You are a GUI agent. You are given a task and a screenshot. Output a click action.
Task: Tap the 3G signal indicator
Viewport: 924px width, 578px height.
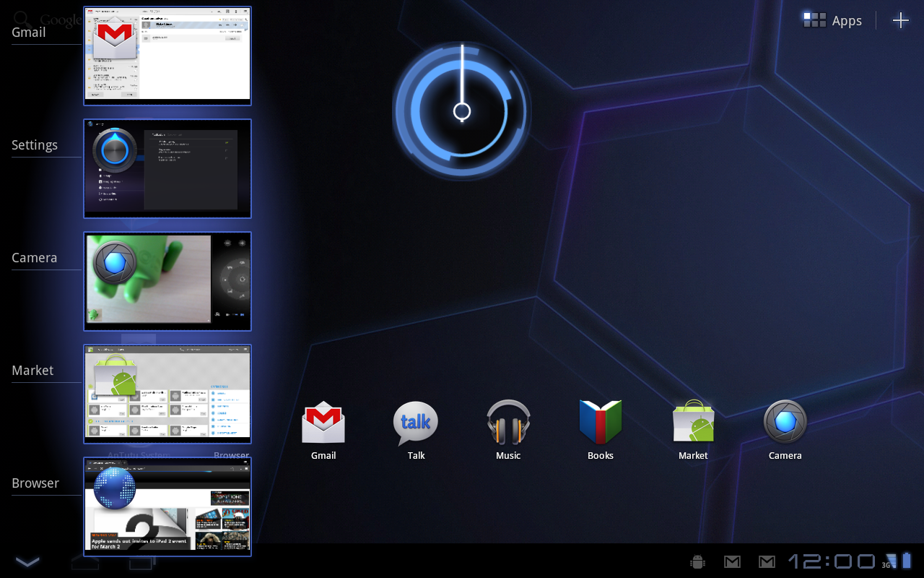pyautogui.click(x=889, y=561)
